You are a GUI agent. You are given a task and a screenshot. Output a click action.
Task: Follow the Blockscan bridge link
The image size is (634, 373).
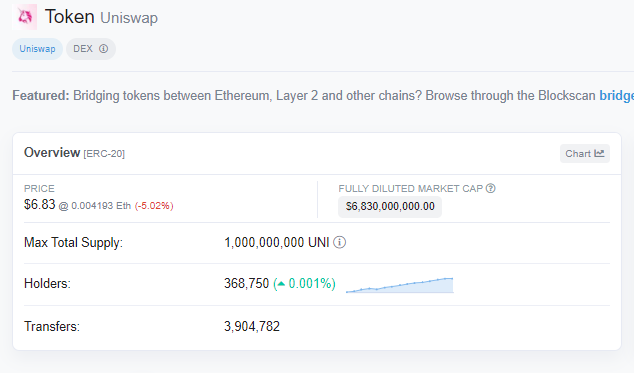pos(616,95)
